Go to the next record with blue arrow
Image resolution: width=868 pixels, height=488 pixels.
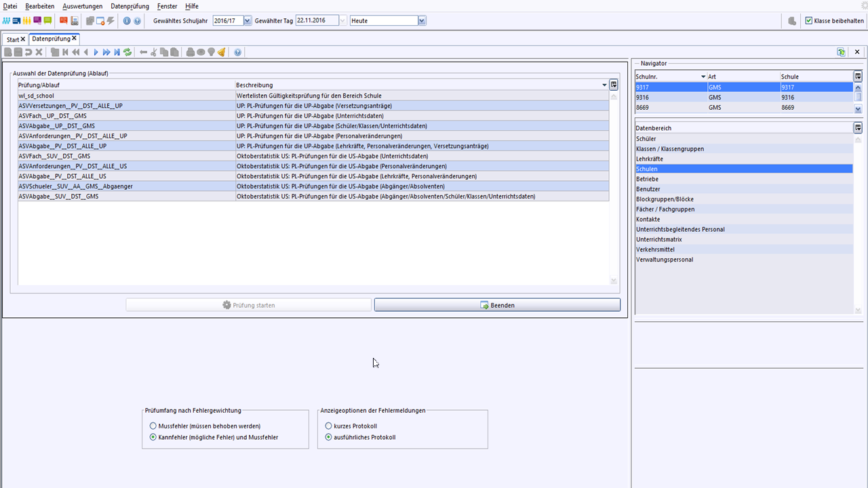click(x=96, y=52)
